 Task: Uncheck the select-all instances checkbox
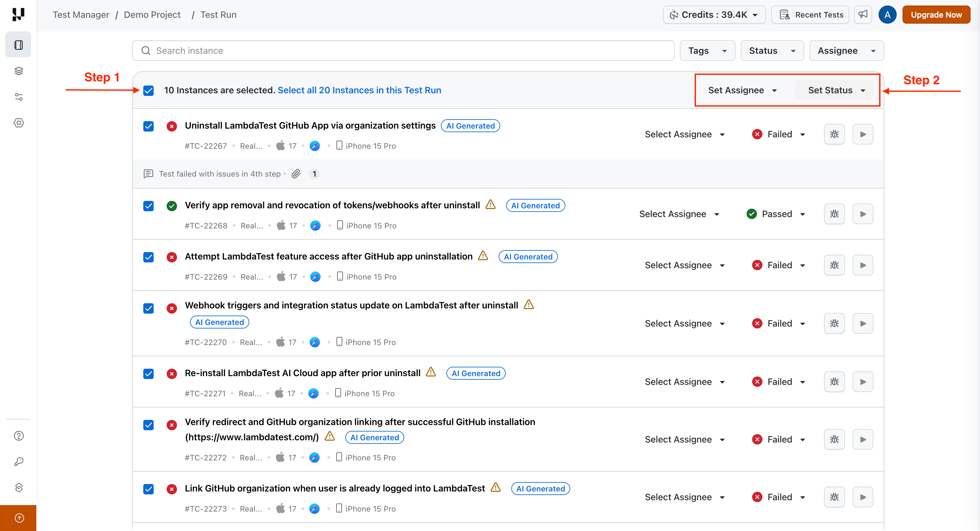point(148,90)
